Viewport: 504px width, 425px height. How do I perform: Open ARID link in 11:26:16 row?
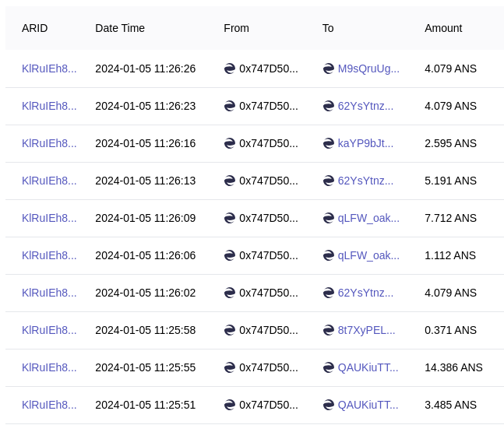point(49,143)
